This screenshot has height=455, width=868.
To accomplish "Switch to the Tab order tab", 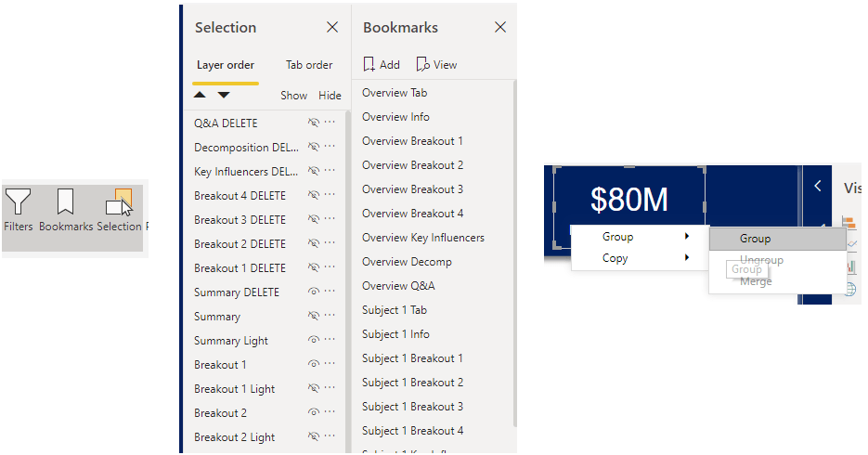I will tap(308, 65).
